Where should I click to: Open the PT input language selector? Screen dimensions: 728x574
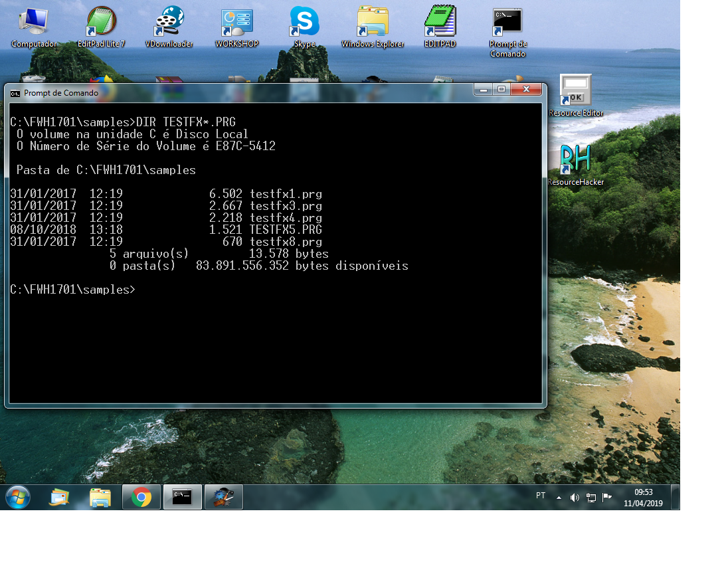[x=541, y=496]
